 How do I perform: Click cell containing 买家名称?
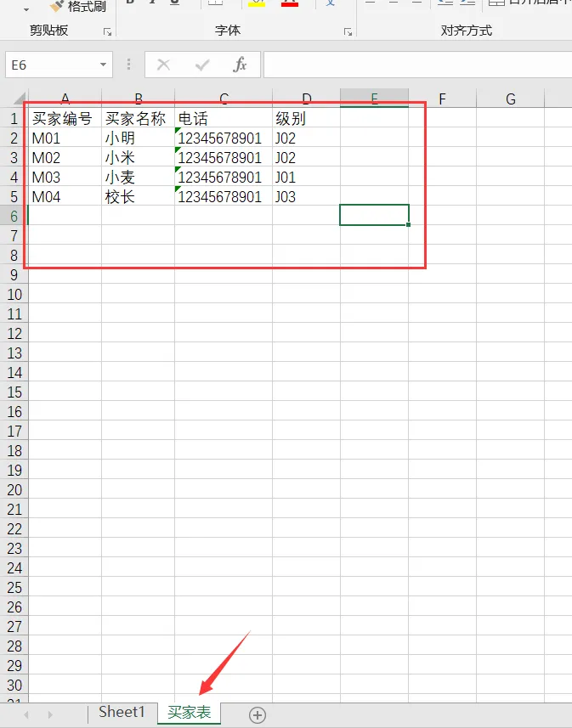click(138, 118)
